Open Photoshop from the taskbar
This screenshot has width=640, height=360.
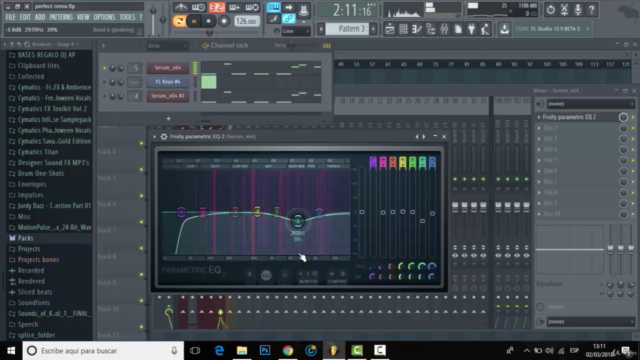click(265, 351)
